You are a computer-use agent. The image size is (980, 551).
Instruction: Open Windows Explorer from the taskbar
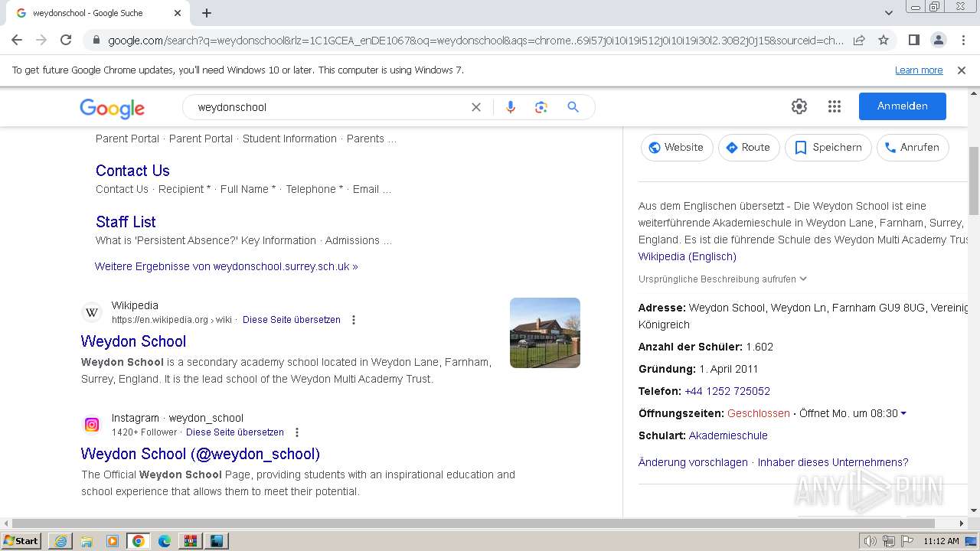point(87,541)
